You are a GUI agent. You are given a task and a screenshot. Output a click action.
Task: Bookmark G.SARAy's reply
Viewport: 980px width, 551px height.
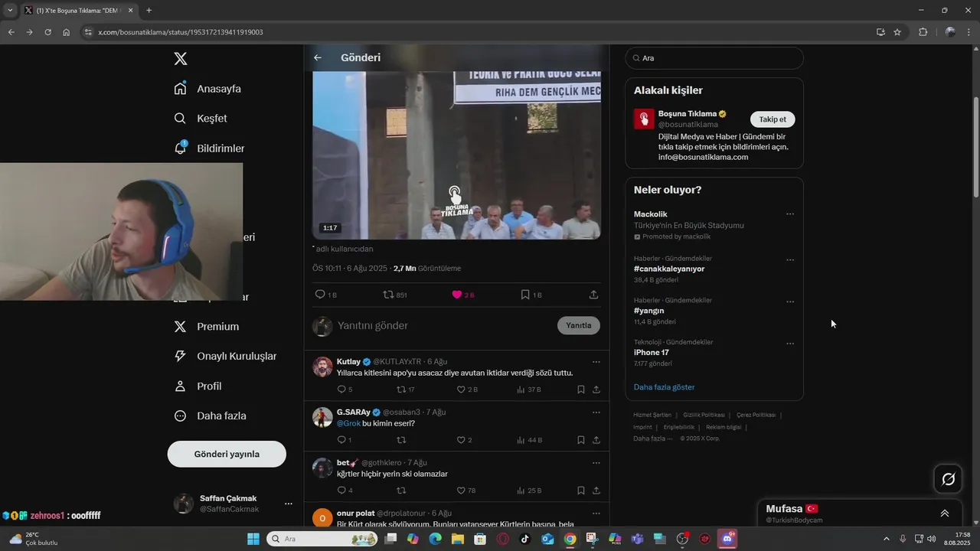click(x=581, y=440)
